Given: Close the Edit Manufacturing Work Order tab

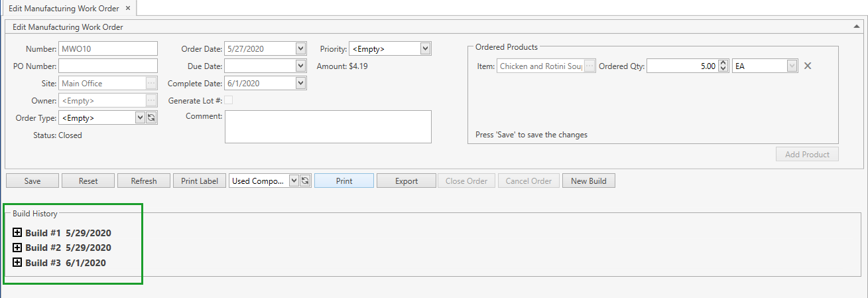Looking at the screenshot, I should 128,8.
